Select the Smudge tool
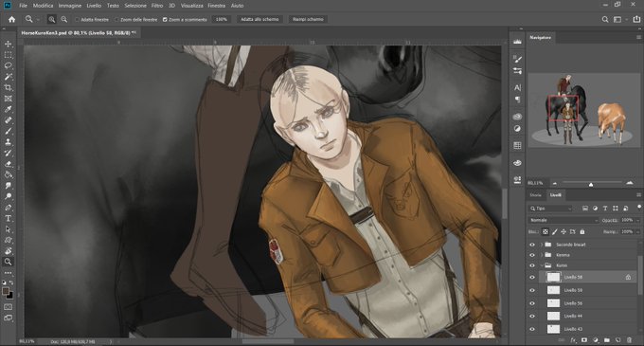The image size is (644, 346). 8,186
